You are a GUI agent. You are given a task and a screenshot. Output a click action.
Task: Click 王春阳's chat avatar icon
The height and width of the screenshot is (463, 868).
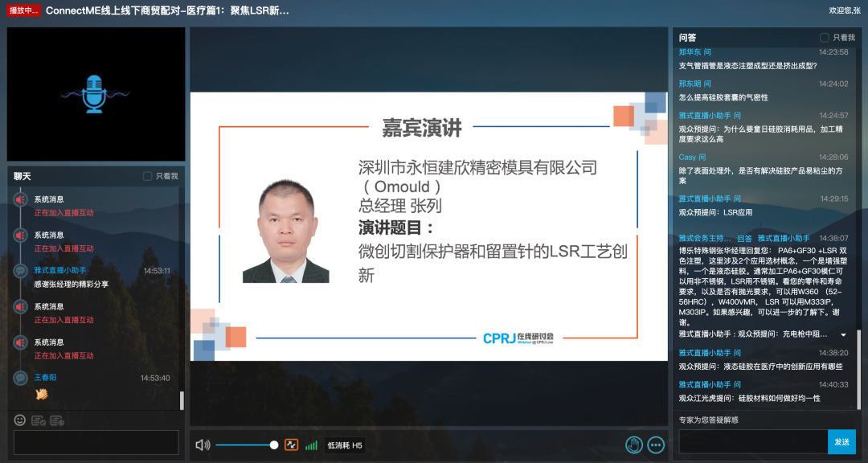point(21,378)
